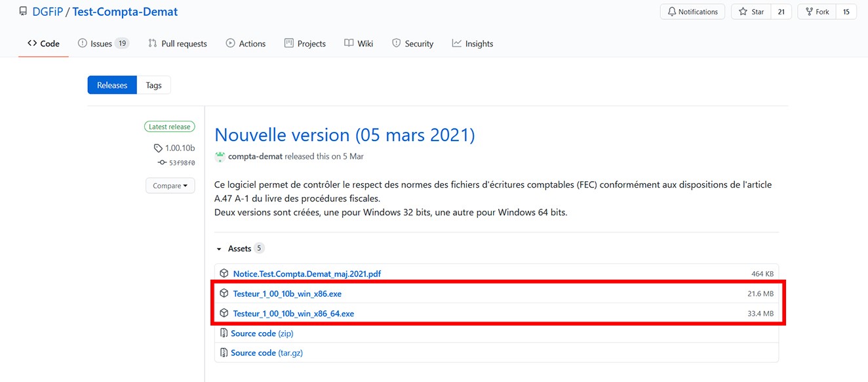Open the Compare dropdown
The height and width of the screenshot is (382, 868).
[170, 186]
